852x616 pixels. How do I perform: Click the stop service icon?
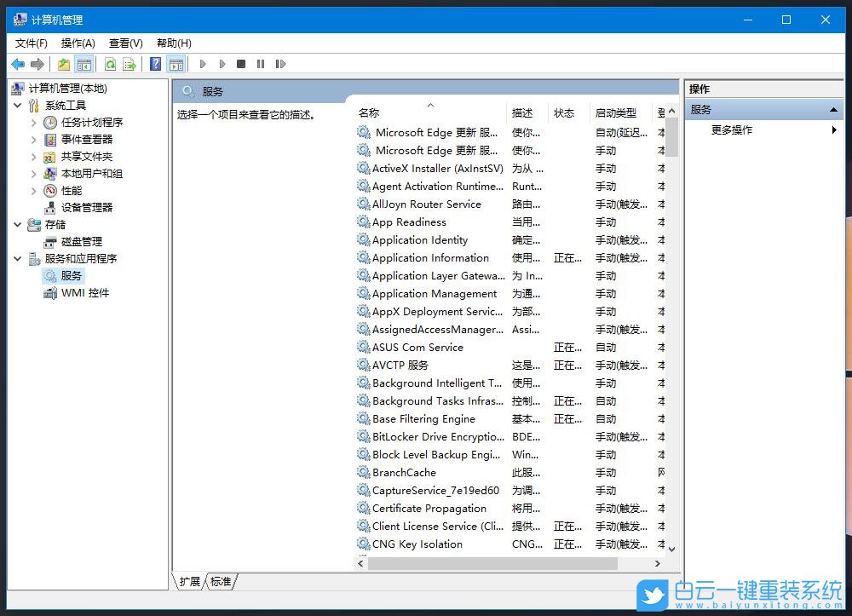click(x=242, y=64)
